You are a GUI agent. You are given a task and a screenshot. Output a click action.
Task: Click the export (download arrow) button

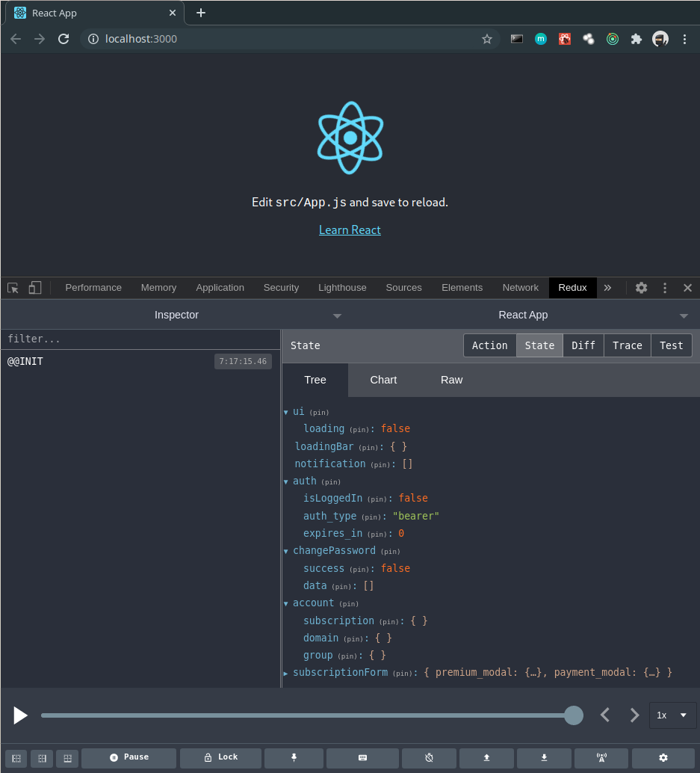point(545,758)
